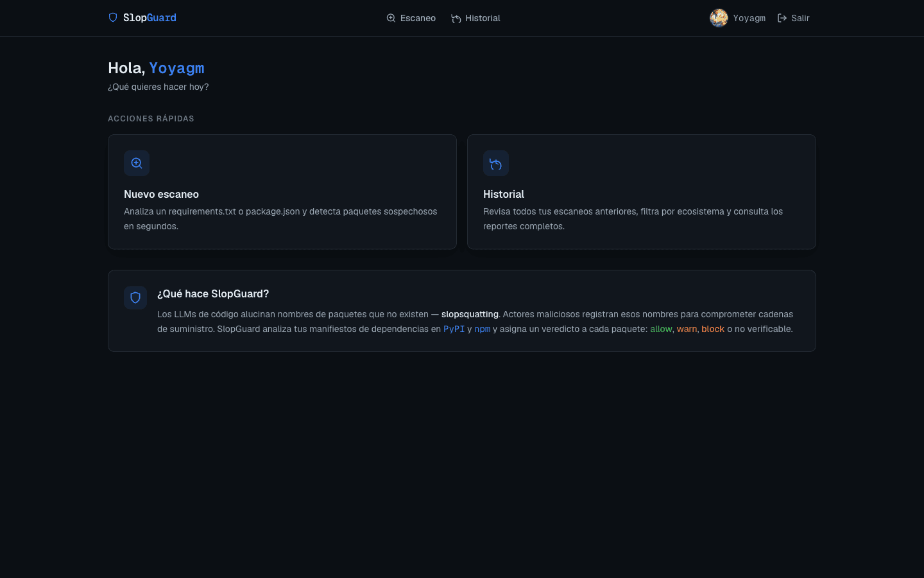Screen dimensions: 924x578
Task: Click the Nuevo escaneo magnifier card icon
Action: coord(137,163)
